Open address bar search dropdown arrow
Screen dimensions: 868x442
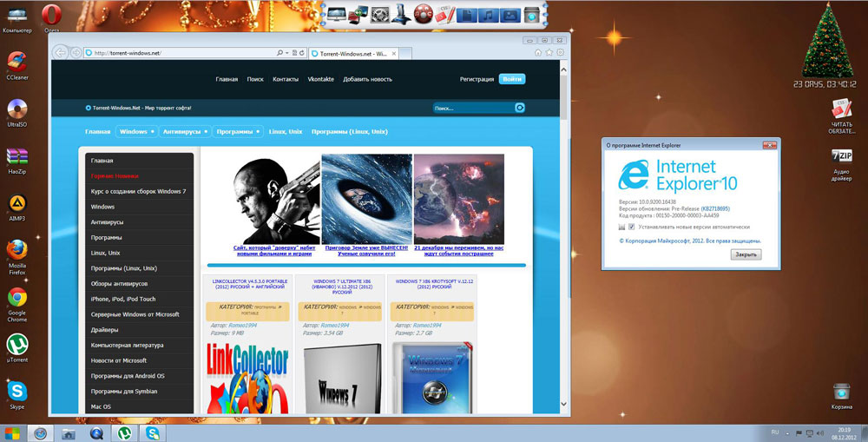[x=288, y=53]
